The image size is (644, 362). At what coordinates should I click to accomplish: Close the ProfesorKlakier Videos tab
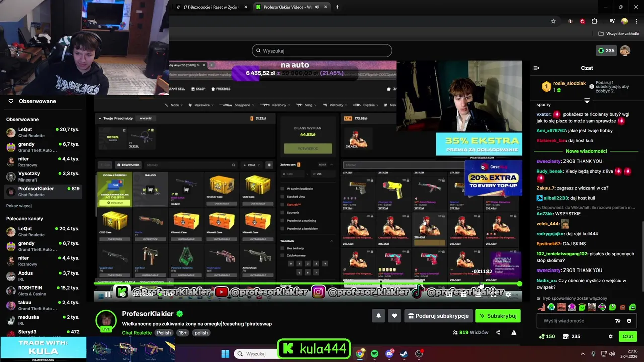tap(326, 7)
